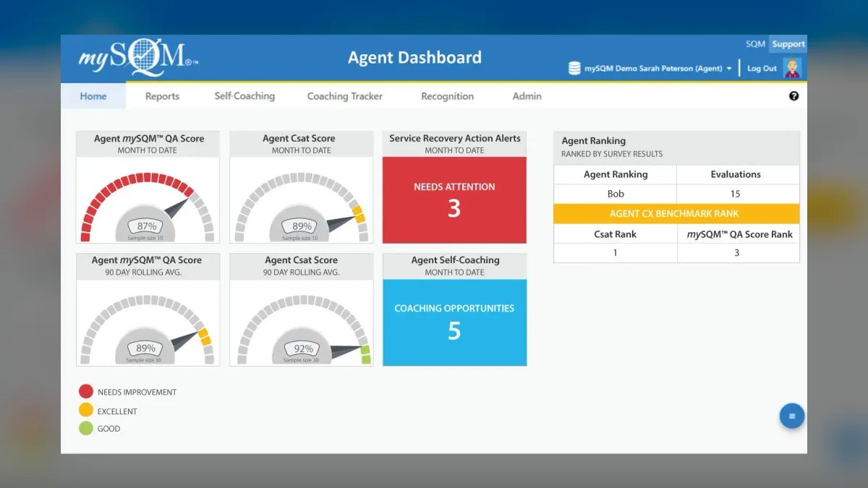Click the mySQM logo
The image size is (868, 488).
pyautogui.click(x=137, y=59)
